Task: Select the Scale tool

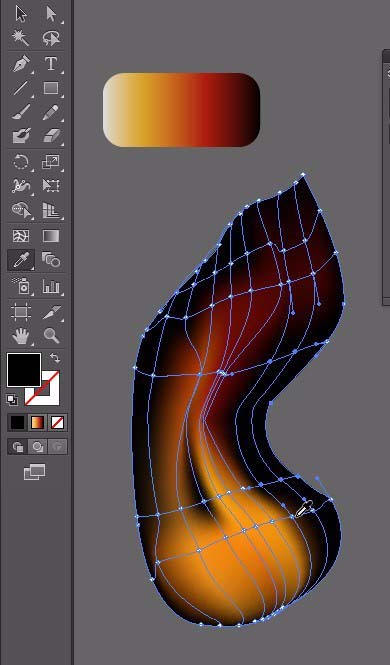Action: pyautogui.click(x=51, y=162)
